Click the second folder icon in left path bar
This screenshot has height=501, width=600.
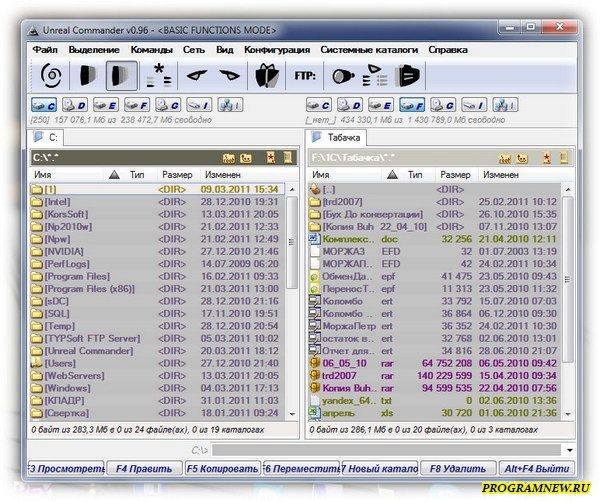point(246,158)
